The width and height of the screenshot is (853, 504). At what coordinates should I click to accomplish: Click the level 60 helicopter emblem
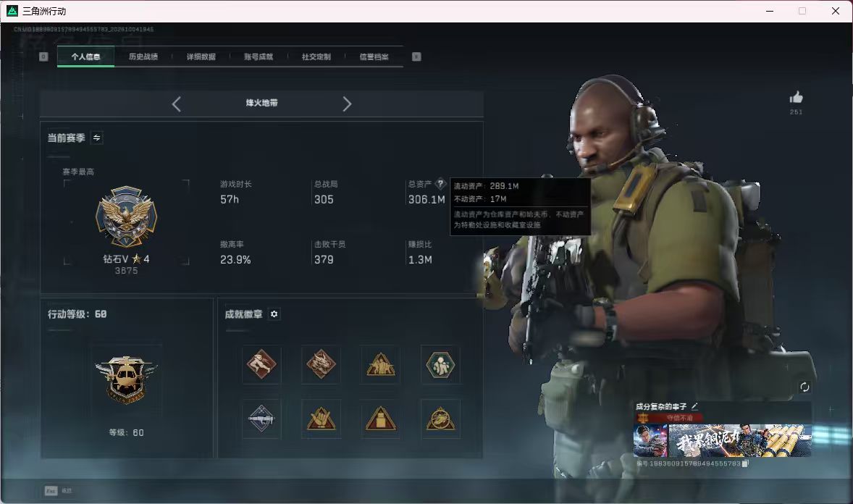(x=126, y=380)
